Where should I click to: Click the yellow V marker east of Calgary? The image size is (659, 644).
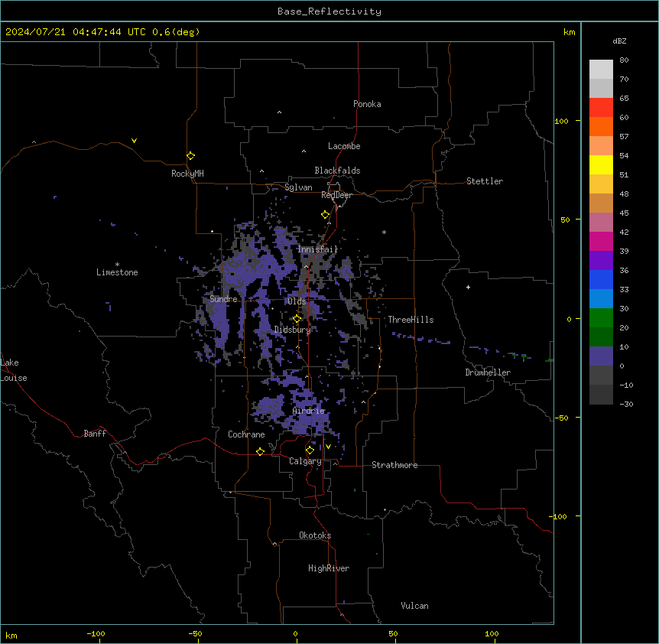328,447
